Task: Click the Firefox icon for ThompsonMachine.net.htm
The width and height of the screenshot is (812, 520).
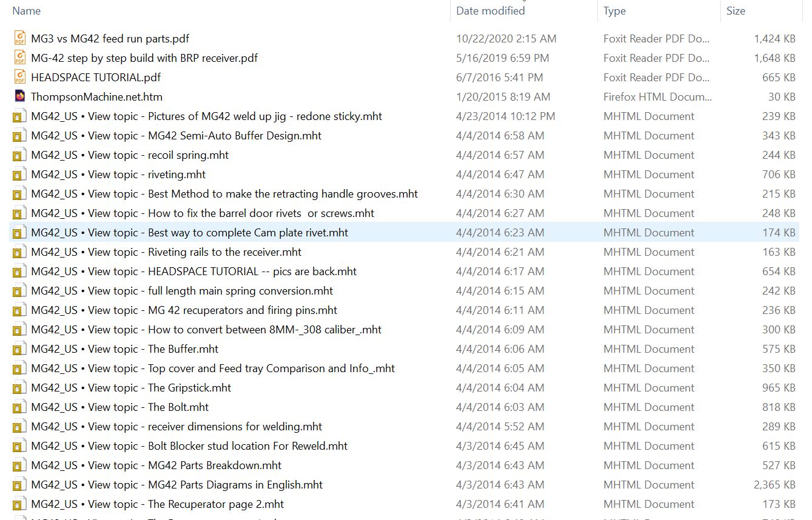Action: point(20,96)
